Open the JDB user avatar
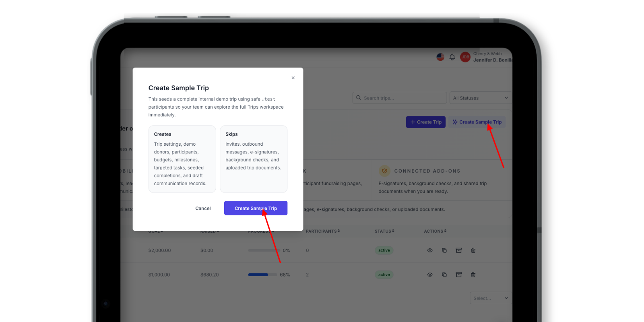 (x=465, y=57)
